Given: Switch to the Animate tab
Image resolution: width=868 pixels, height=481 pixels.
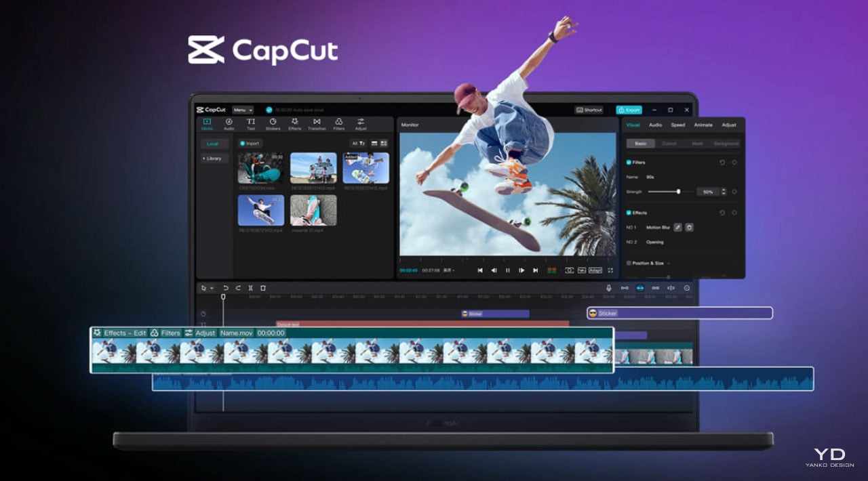Looking at the screenshot, I should [x=703, y=125].
